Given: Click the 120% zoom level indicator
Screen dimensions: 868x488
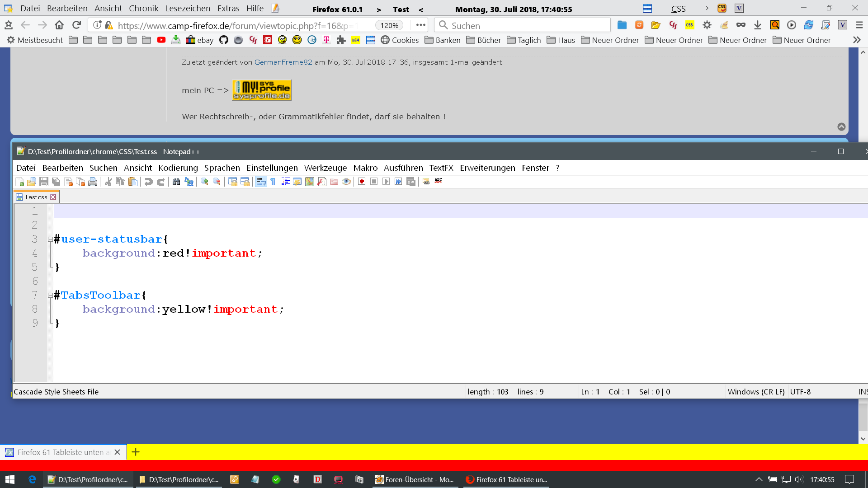Looking at the screenshot, I should click(x=389, y=26).
